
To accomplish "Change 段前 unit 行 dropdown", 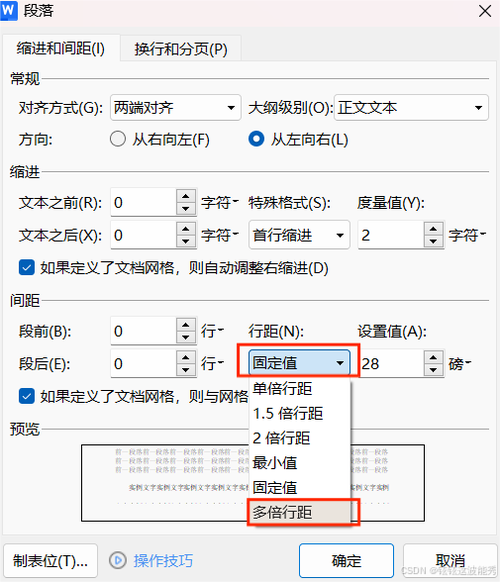I will pyautogui.click(x=212, y=331).
